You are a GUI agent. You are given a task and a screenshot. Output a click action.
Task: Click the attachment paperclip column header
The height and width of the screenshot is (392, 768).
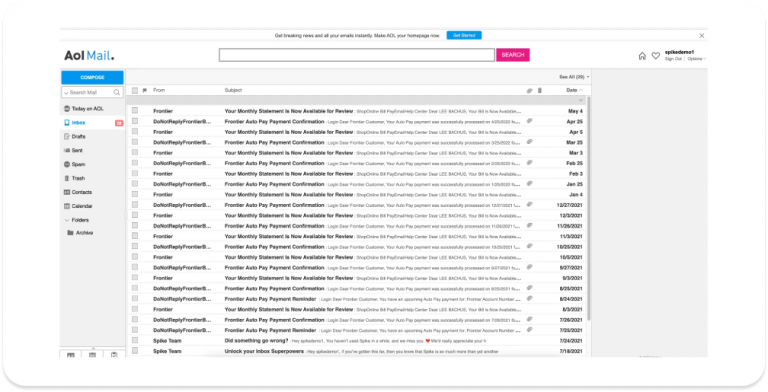pyautogui.click(x=529, y=91)
